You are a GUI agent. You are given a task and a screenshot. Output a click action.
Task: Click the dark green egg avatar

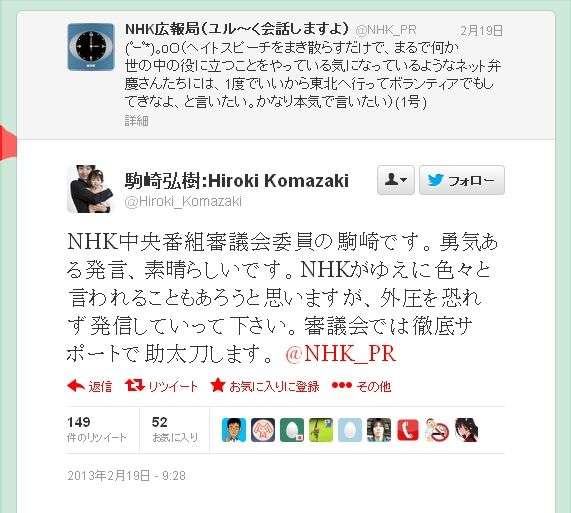[292, 430]
